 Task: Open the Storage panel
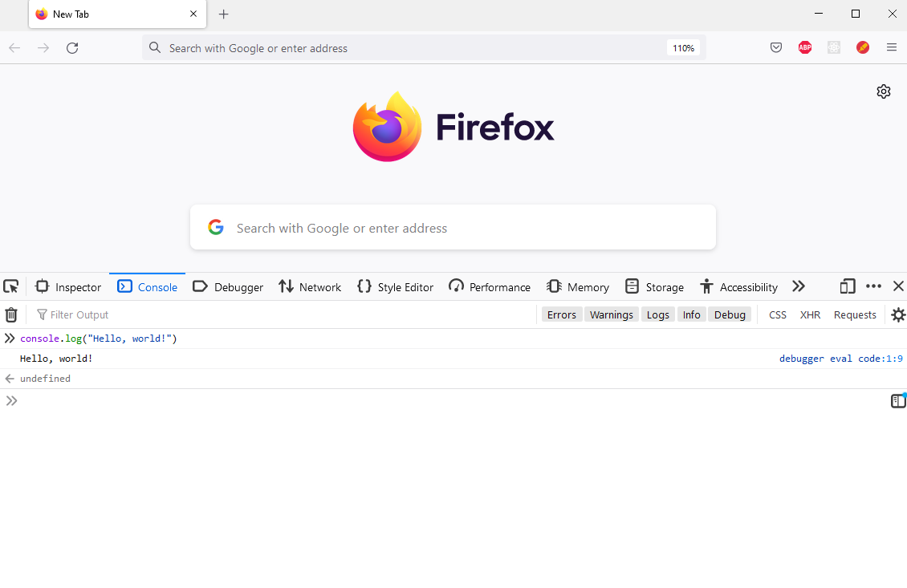(x=655, y=286)
